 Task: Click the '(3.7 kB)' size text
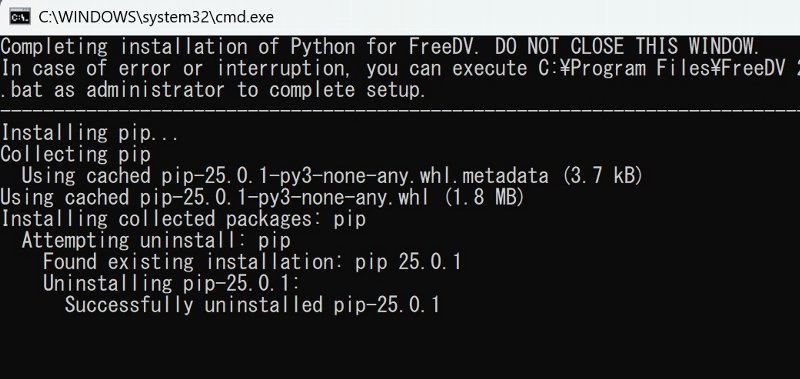pyautogui.click(x=602, y=176)
